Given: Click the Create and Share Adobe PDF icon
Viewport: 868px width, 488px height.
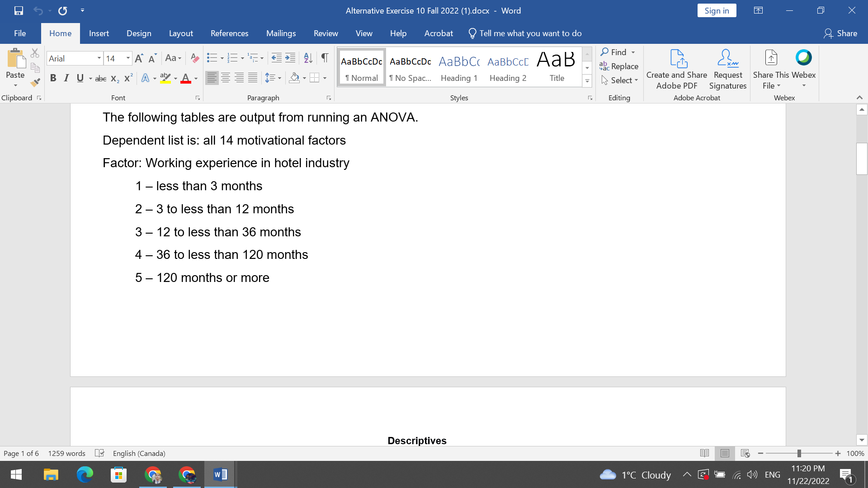Looking at the screenshot, I should click(676, 59).
